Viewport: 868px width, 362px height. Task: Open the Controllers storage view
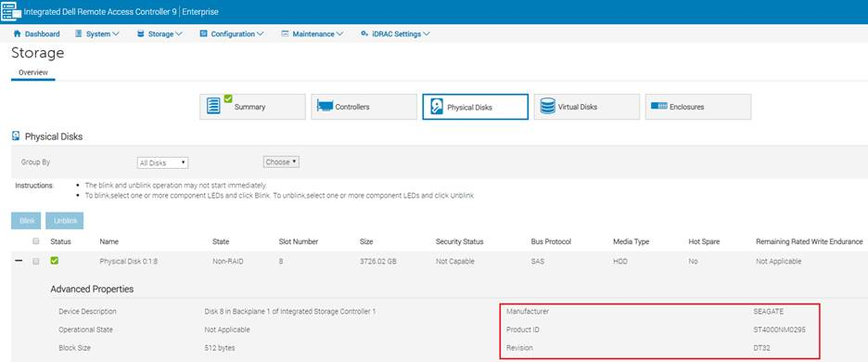[364, 107]
